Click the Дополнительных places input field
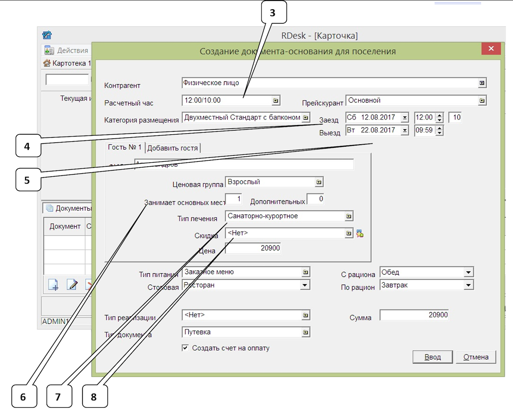Image resolution: width=513 pixels, height=420 pixels. click(x=315, y=199)
